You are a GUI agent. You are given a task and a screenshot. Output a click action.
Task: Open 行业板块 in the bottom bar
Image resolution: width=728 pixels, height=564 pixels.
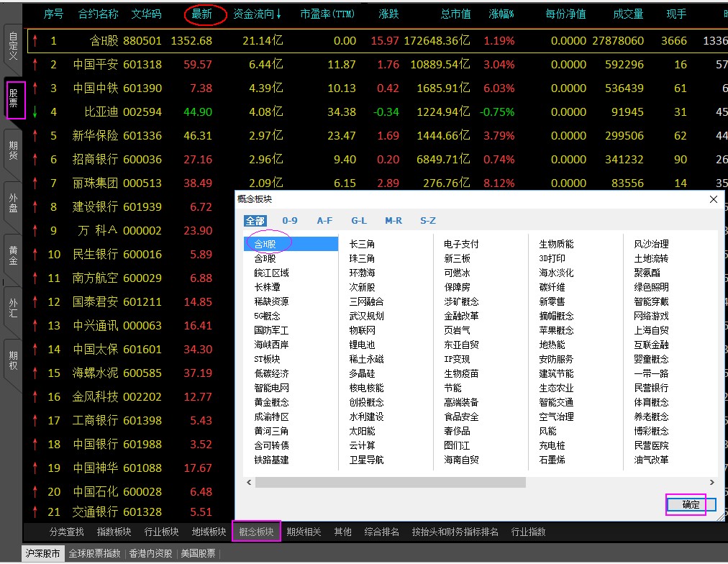(161, 532)
